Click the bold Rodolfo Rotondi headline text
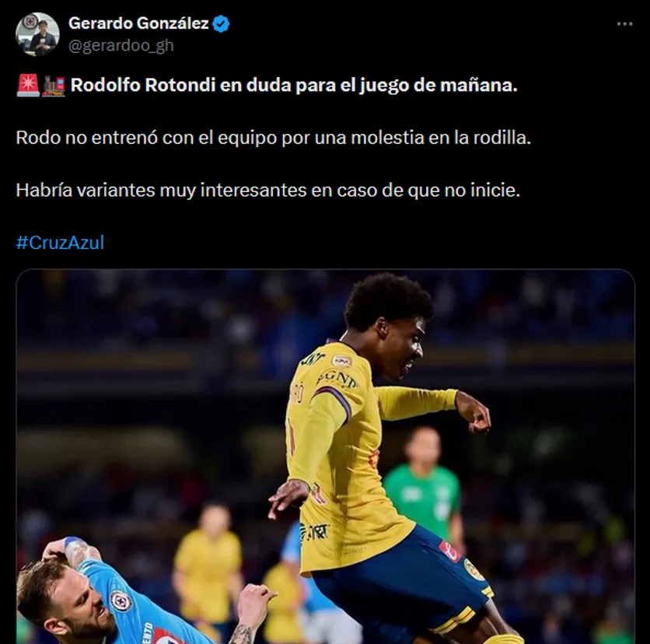The height and width of the screenshot is (644, 650). pyautogui.click(x=294, y=86)
